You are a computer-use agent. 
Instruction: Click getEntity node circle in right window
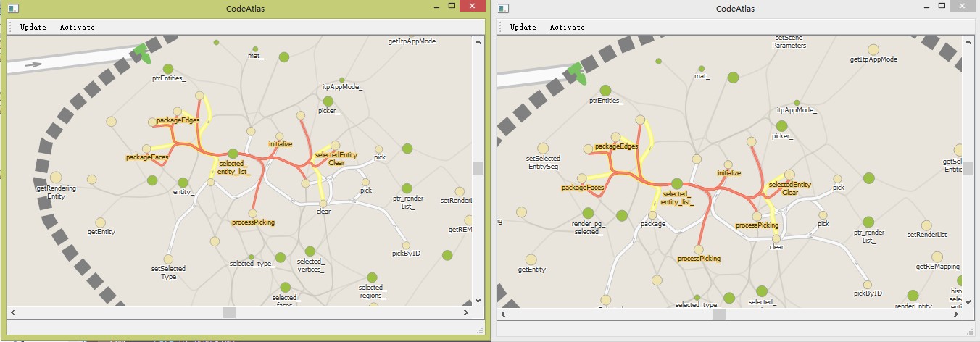click(531, 259)
